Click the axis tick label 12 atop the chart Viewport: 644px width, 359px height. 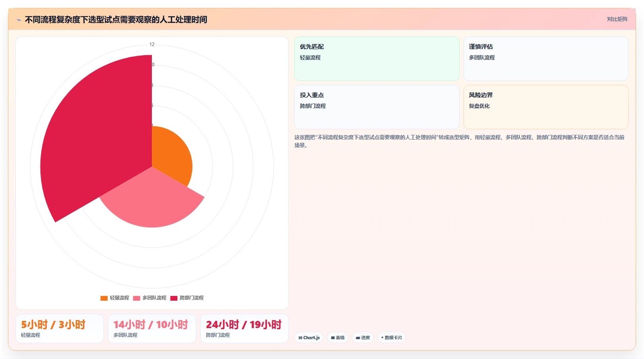point(152,44)
